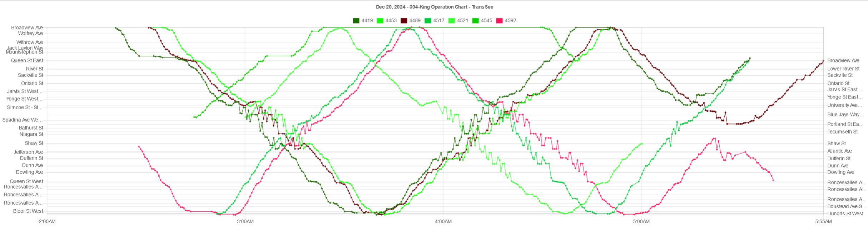Click the 4545 legend label
The image size is (868, 226).
click(x=486, y=21)
